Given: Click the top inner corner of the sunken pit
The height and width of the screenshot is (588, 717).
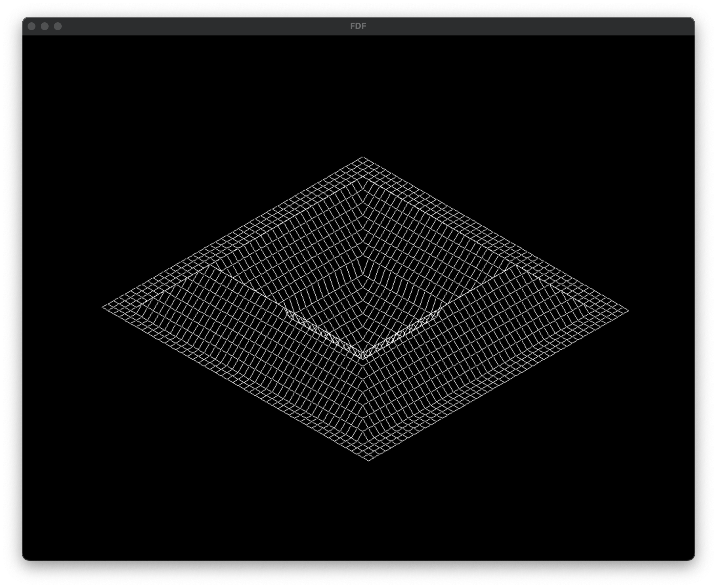Looking at the screenshot, I should click(363, 176).
